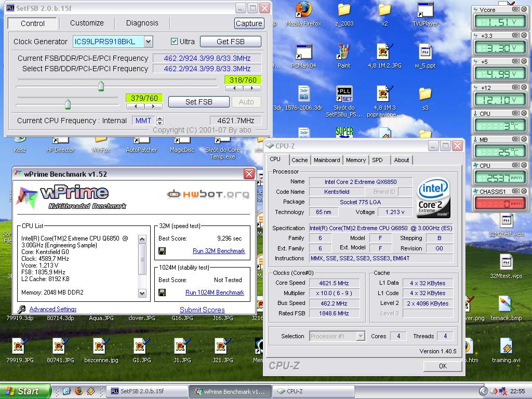Screen dimensions: 532x399
Task: Click the lower FSB slider thumb
Action: click(68, 104)
